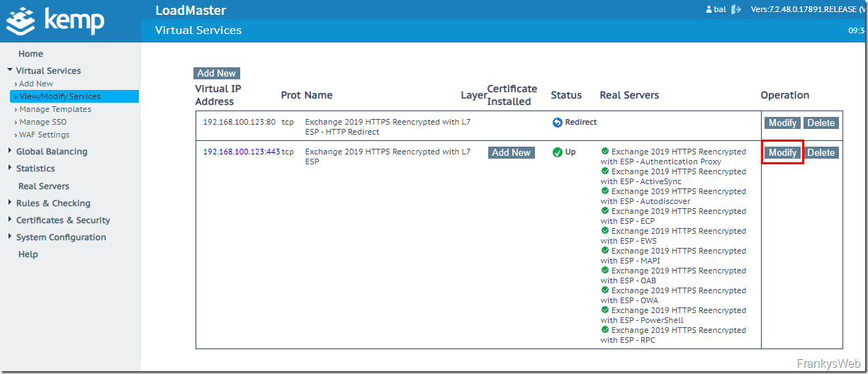Viewport: 868px width, 374px height.
Task: Click the Kemp logo icon
Action: [21, 21]
